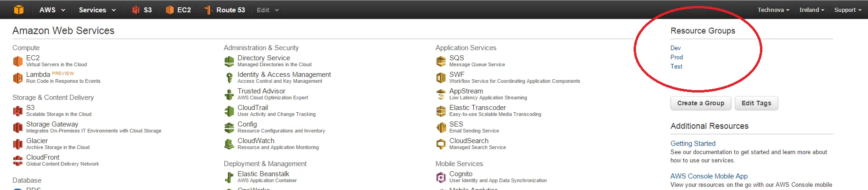Open the CloudWatch link

pos(256,140)
